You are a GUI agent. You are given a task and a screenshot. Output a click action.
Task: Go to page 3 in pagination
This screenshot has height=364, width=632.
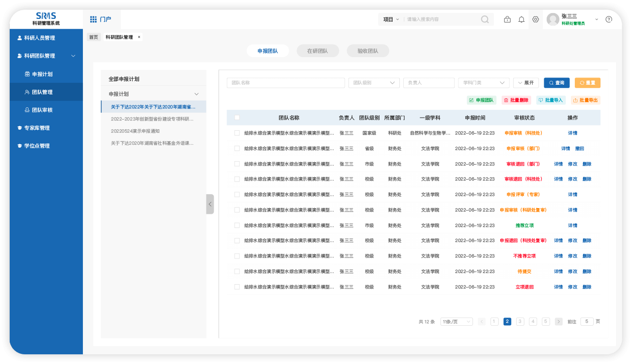click(520, 321)
